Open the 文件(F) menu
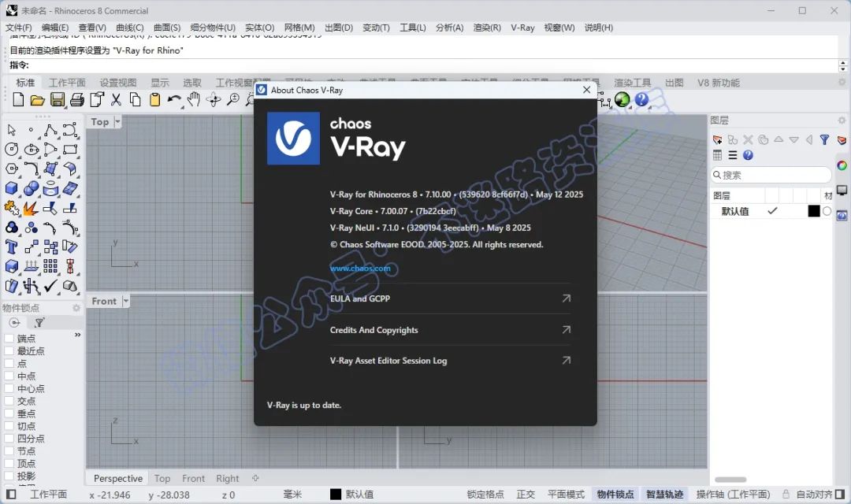The image size is (851, 504). click(18, 27)
